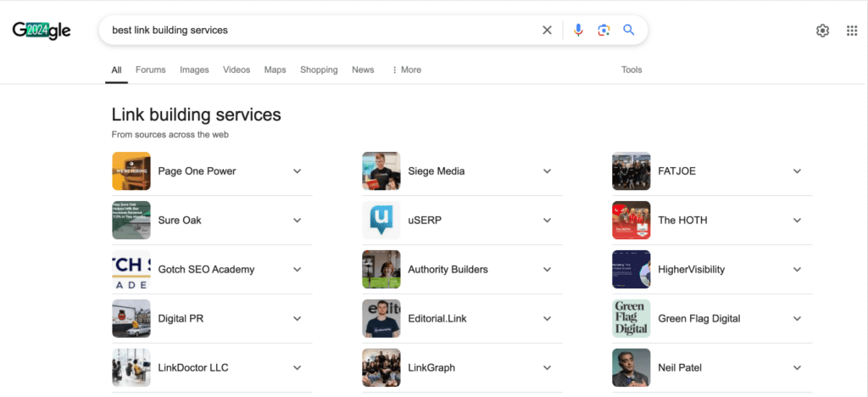Image resolution: width=868 pixels, height=397 pixels.
Task: Open the Google apps grid icon
Action: click(852, 31)
